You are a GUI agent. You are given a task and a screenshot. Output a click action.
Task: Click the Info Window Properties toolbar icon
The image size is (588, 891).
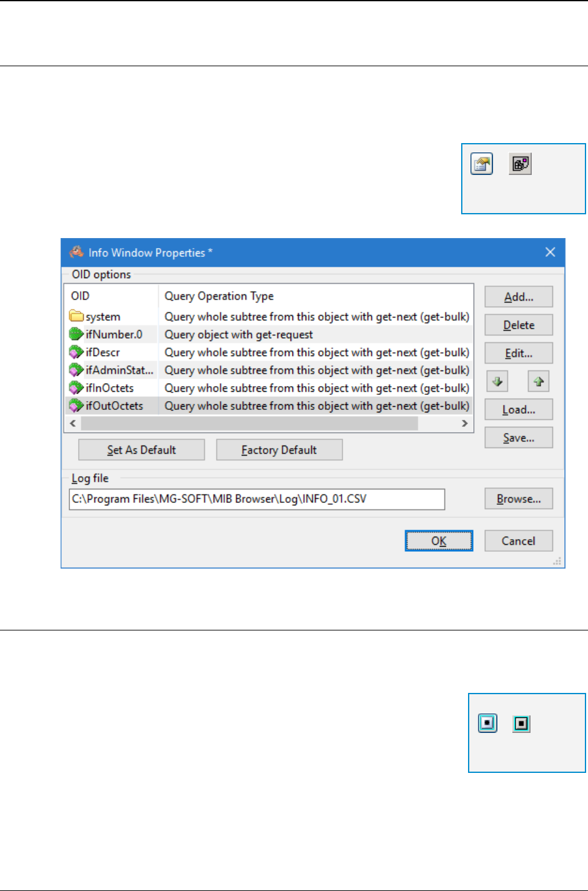(482, 164)
